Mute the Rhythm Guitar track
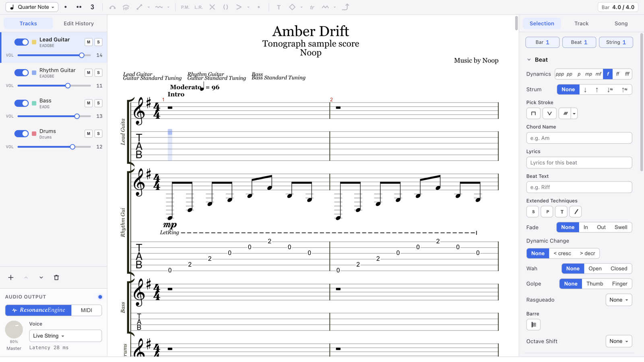The image size is (644, 362). click(x=89, y=73)
